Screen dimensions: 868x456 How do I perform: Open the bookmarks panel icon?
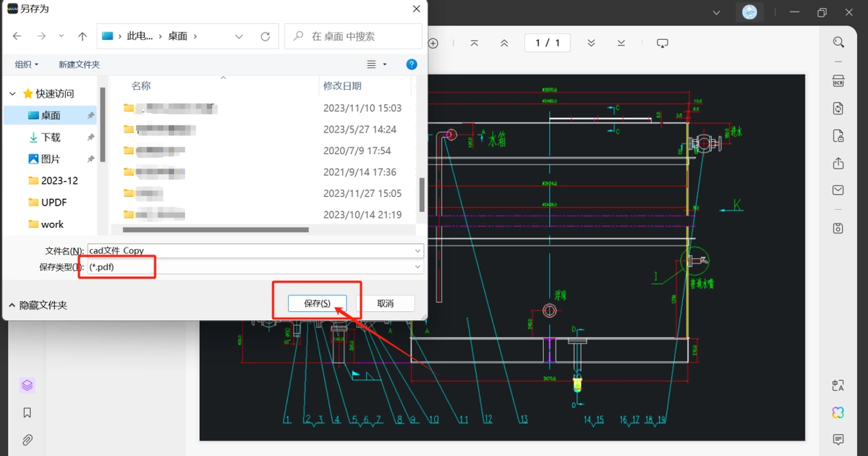(27, 413)
